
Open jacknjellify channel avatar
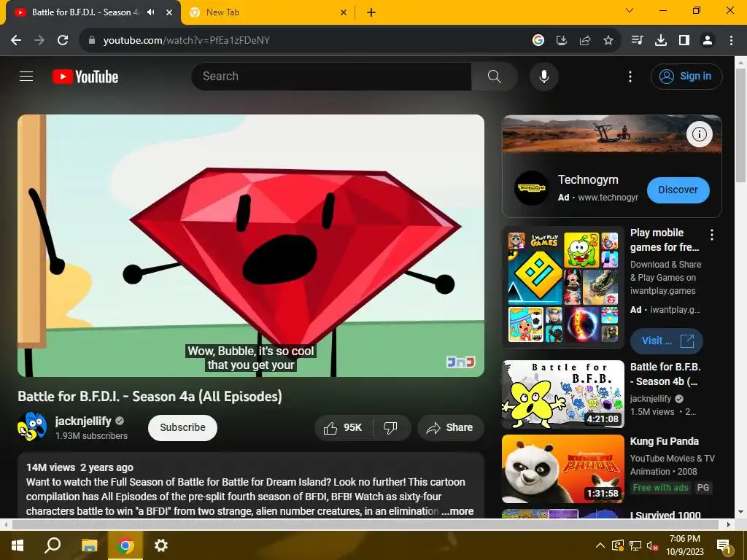(32, 427)
